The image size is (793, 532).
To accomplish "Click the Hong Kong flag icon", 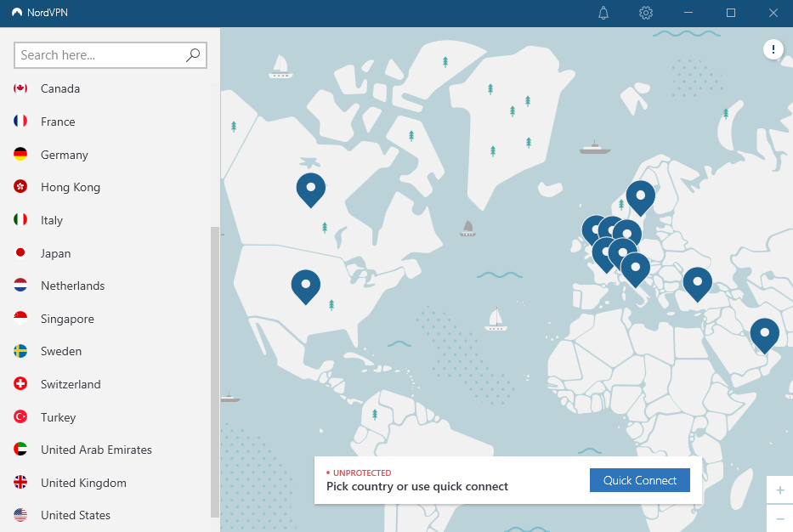I will point(20,187).
